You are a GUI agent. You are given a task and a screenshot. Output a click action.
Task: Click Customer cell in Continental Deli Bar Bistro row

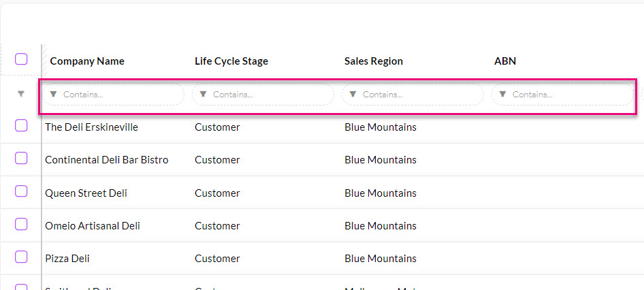(217, 160)
